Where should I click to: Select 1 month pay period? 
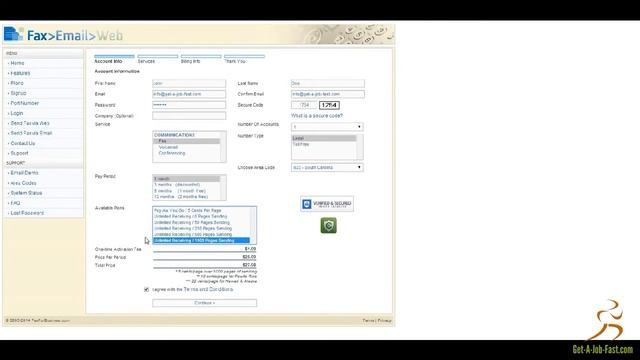pyautogui.click(x=187, y=179)
